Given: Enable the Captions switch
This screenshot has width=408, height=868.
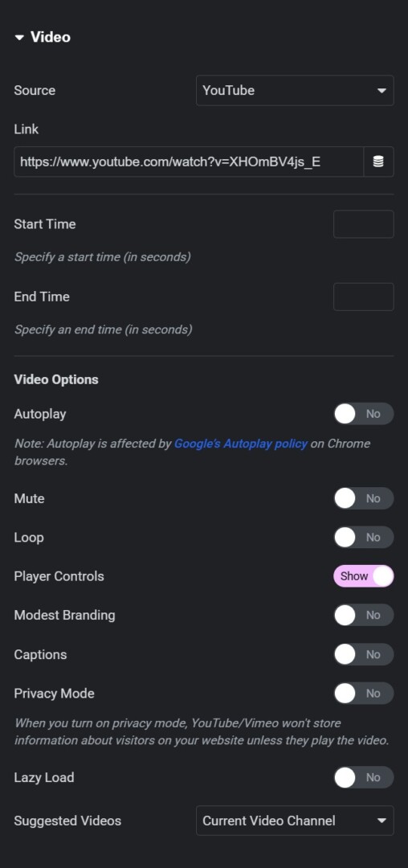Looking at the screenshot, I should 363,654.
